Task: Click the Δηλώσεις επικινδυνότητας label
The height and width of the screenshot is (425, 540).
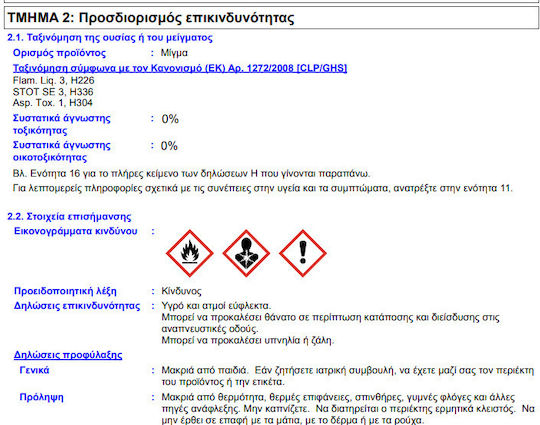Action: coord(77,306)
